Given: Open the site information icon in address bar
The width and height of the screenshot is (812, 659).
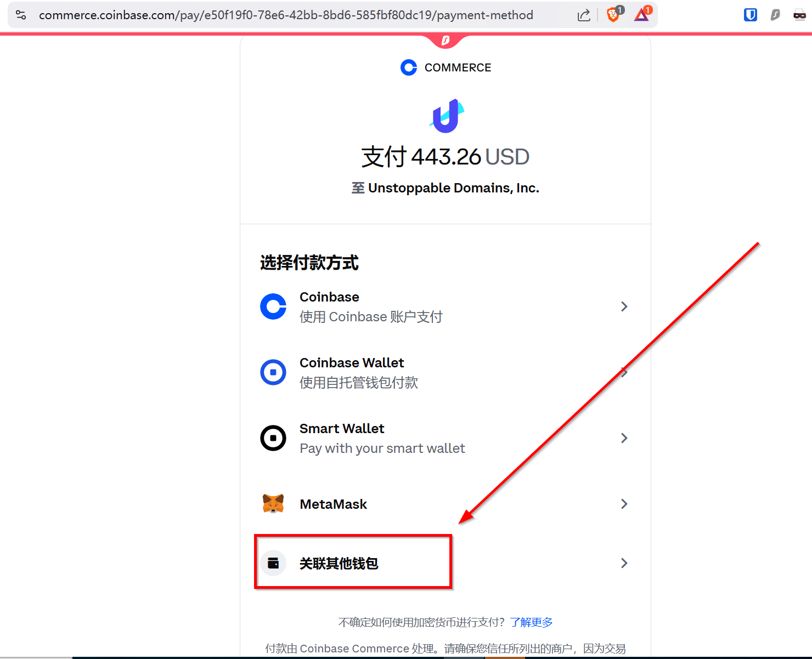Looking at the screenshot, I should pyautogui.click(x=21, y=15).
